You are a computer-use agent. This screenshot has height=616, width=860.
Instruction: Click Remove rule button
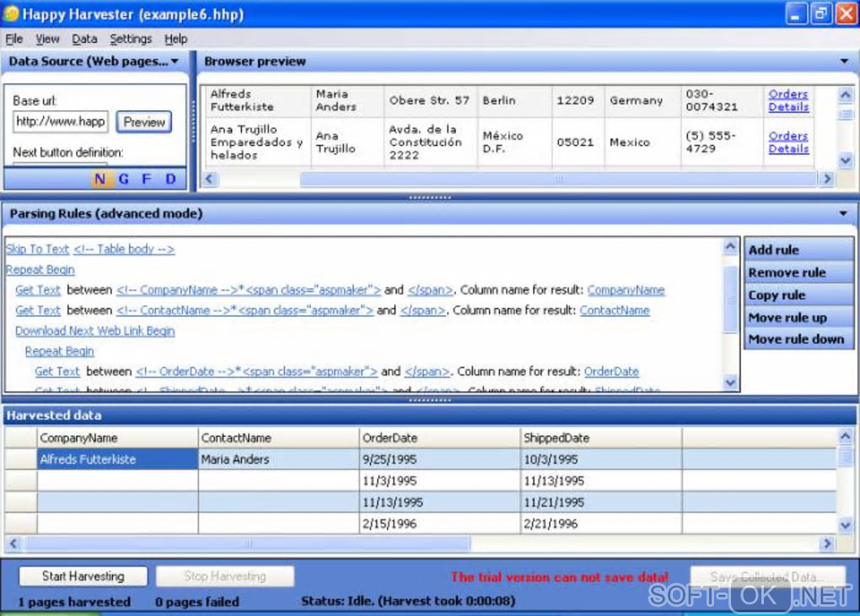798,272
